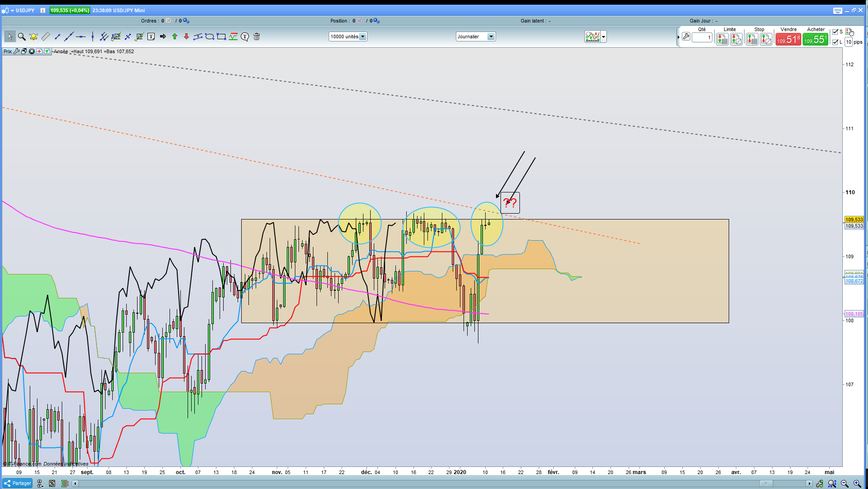The height and width of the screenshot is (489, 868).
Task: Open the trading settings wrench near Qté
Action: point(686,37)
